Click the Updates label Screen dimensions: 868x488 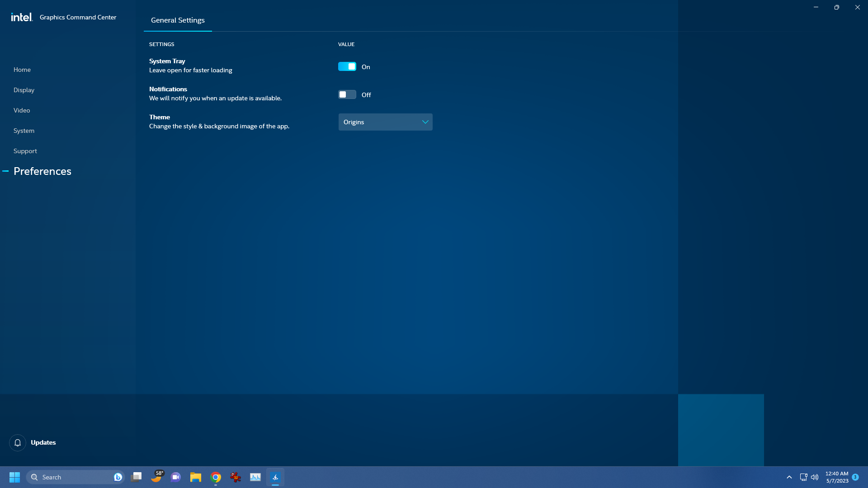[43, 442]
